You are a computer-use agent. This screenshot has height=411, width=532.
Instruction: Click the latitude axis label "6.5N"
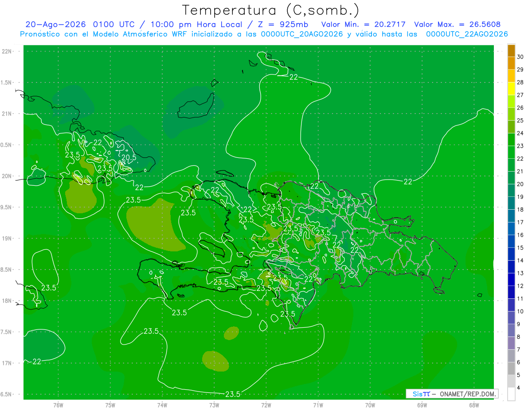(x=7, y=395)
